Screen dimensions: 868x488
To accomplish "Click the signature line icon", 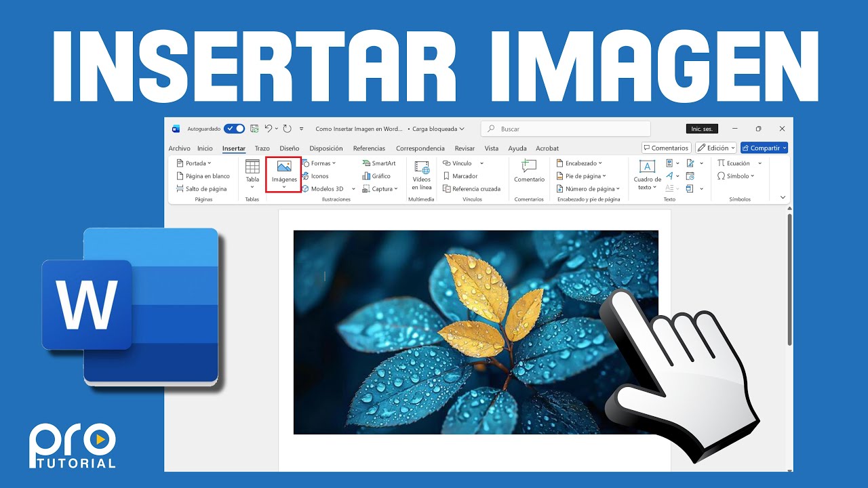I will coord(692,163).
